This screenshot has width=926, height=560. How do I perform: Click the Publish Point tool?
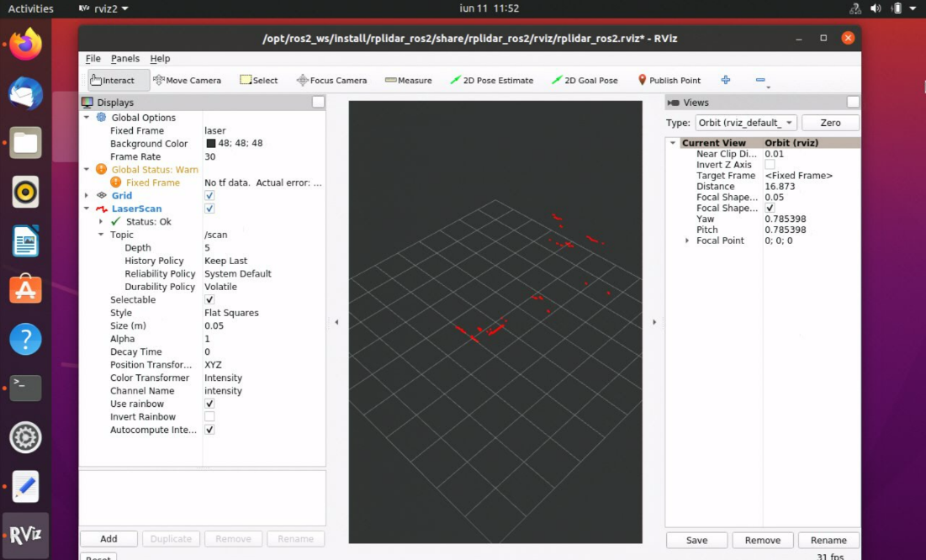pyautogui.click(x=669, y=81)
